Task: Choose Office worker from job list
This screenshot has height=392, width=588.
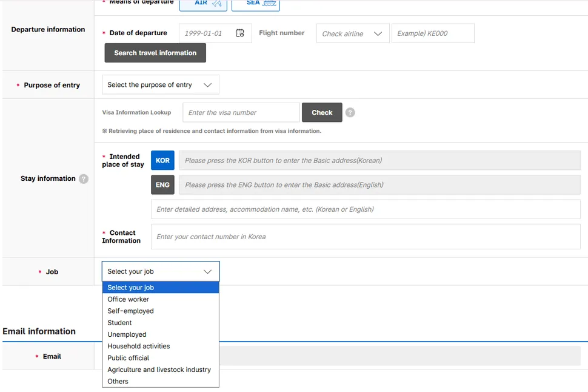Action: (161, 299)
